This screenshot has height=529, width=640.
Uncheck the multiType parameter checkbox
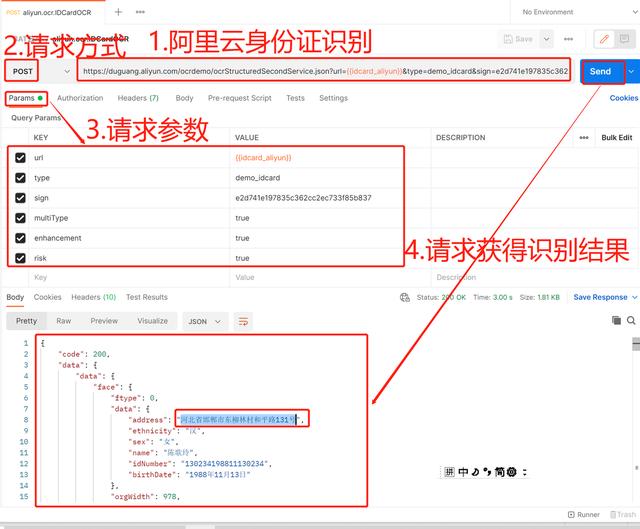(20, 218)
